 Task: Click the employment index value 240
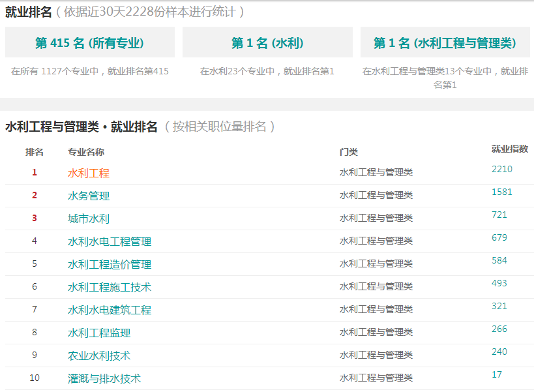[499, 352]
